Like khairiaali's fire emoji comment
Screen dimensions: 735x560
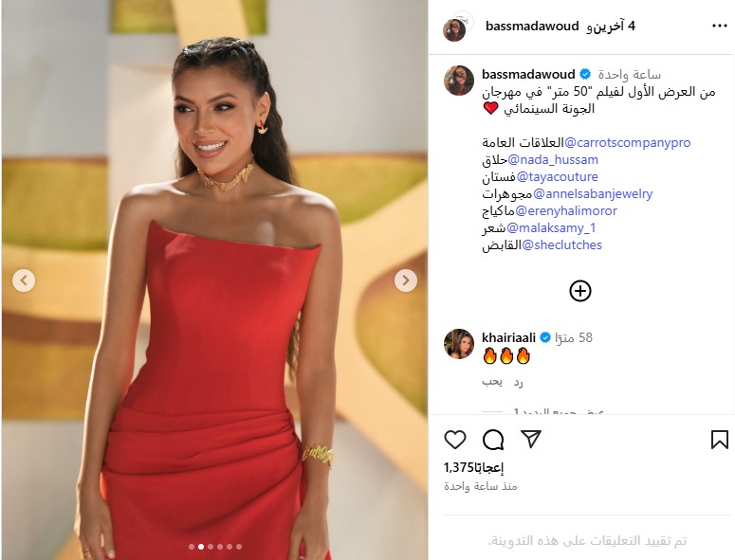tap(492, 382)
